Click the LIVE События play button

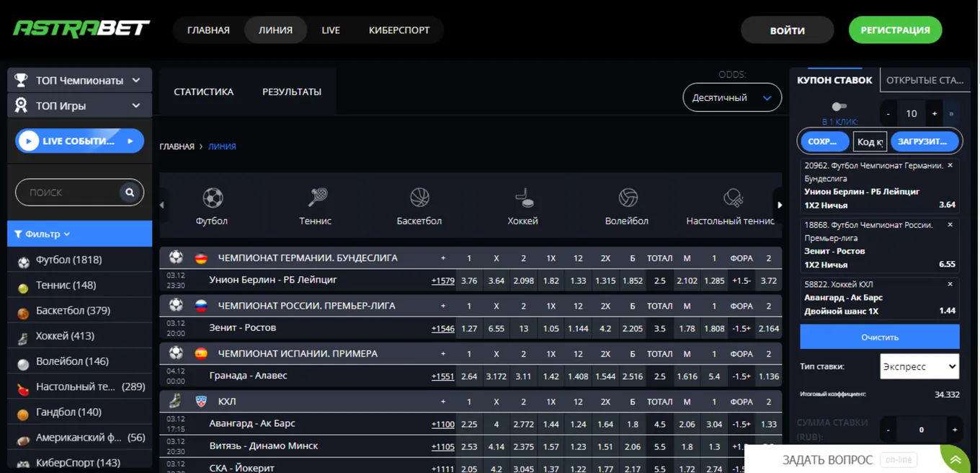[79, 141]
